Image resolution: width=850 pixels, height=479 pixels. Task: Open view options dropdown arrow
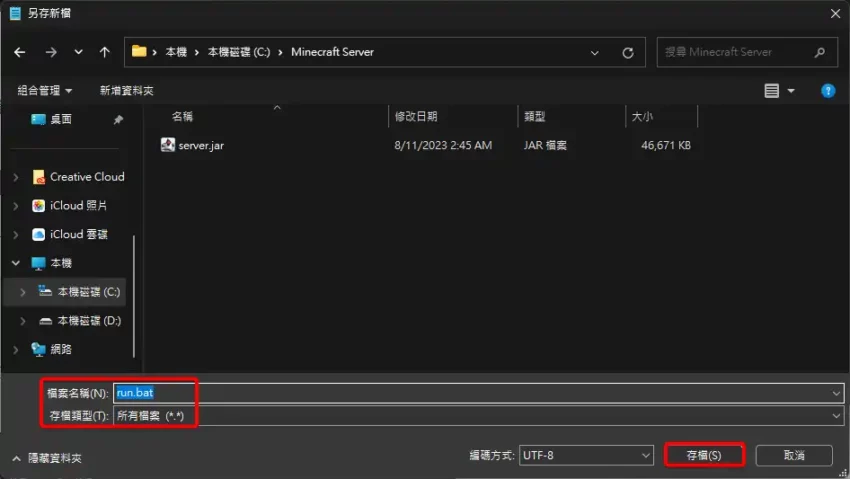coord(791,90)
